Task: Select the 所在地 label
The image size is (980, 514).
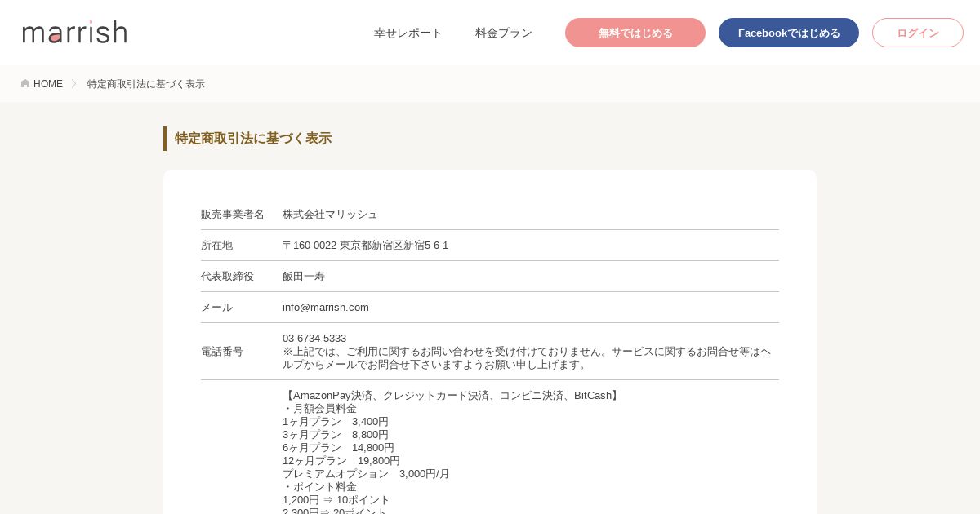Action: tap(216, 246)
